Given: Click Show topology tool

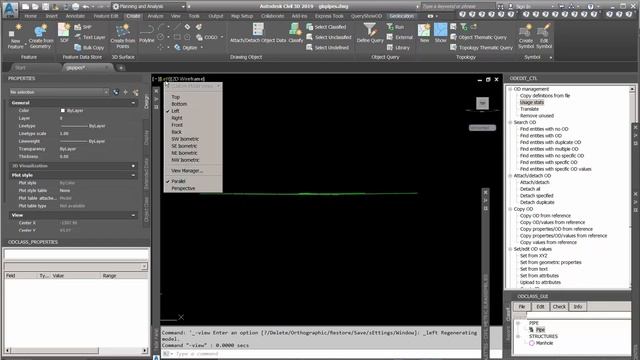Looking at the screenshot, I should [x=440, y=33].
